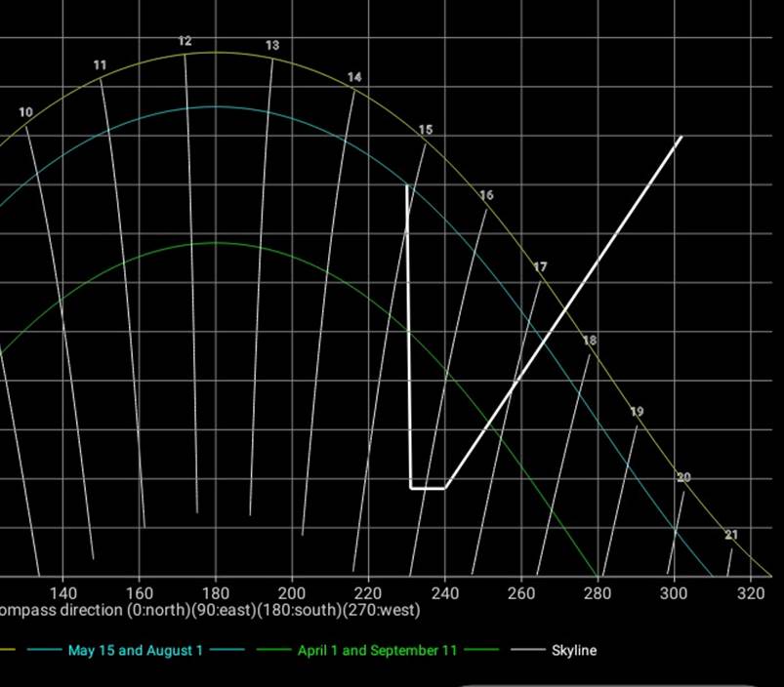This screenshot has height=687, width=784.
Task: Click the "May 15 and August 1" legend label
Action: click(x=136, y=650)
